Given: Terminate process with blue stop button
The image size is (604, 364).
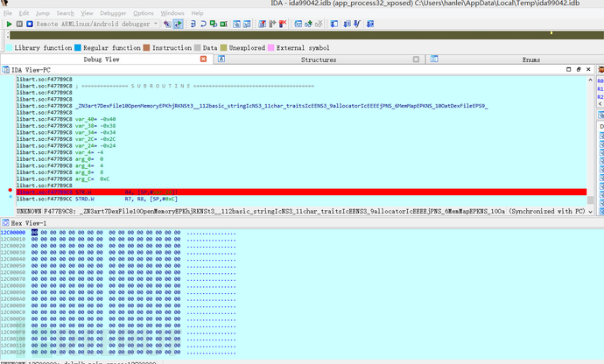Looking at the screenshot, I should point(30,24).
